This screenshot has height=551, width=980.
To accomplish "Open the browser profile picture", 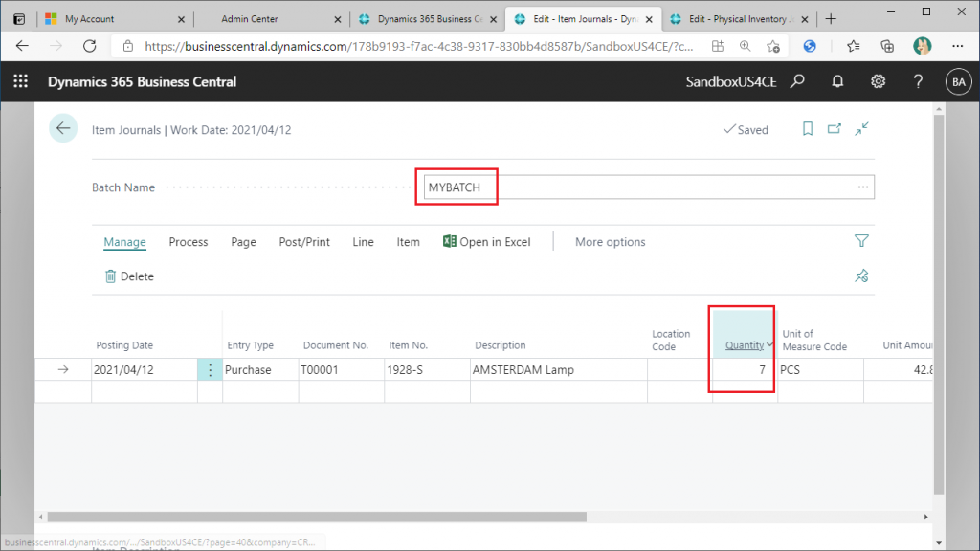I will (923, 46).
